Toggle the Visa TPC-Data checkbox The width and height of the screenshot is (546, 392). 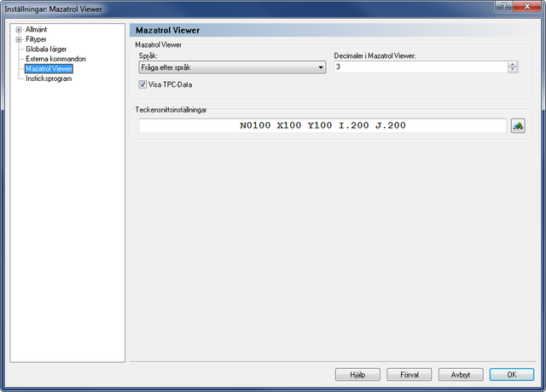click(x=142, y=84)
